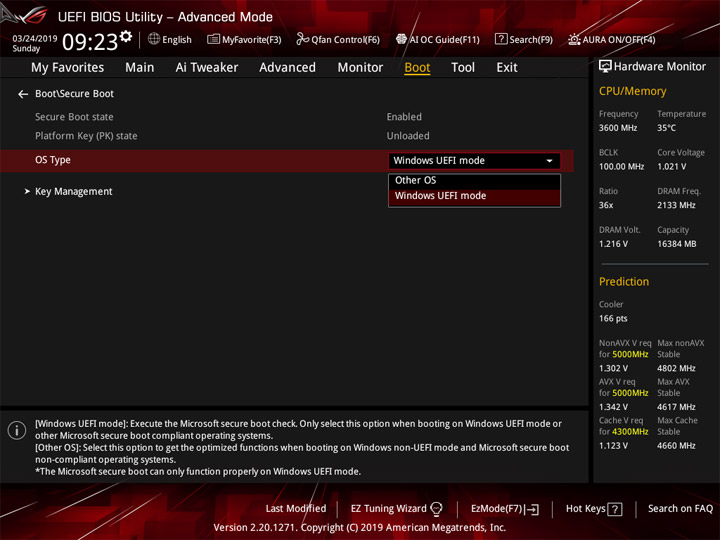Click the AI OC Guide brain icon
720x540 pixels.
tap(401, 39)
